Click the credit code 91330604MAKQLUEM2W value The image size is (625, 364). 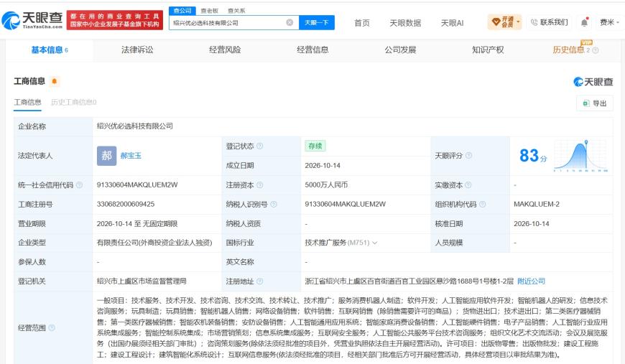pyautogui.click(x=137, y=185)
